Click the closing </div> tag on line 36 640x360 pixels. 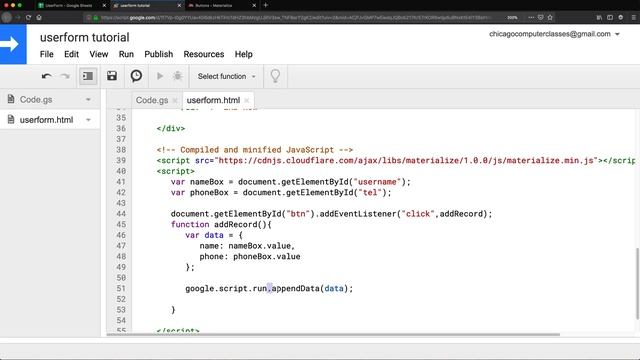[171, 129]
